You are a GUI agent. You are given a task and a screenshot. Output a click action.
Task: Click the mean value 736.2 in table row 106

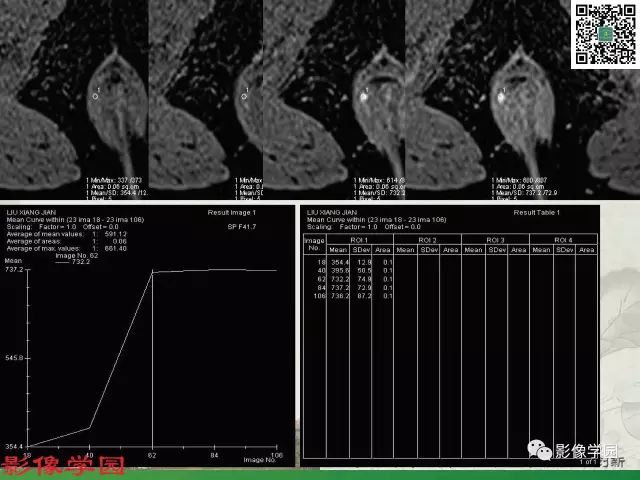click(340, 296)
